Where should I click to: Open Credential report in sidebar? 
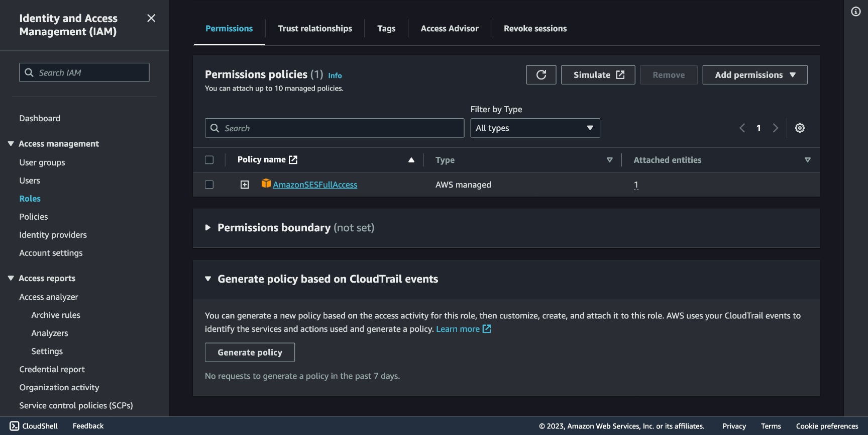tap(52, 370)
